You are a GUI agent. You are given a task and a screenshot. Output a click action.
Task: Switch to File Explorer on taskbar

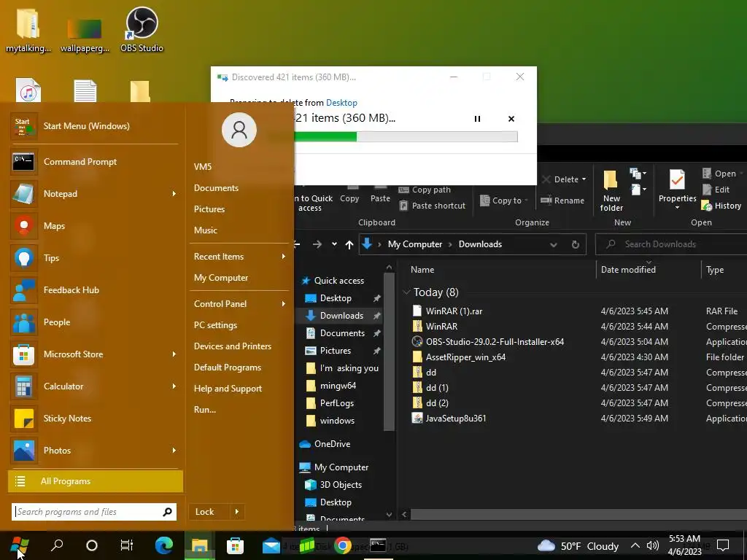coord(199,545)
